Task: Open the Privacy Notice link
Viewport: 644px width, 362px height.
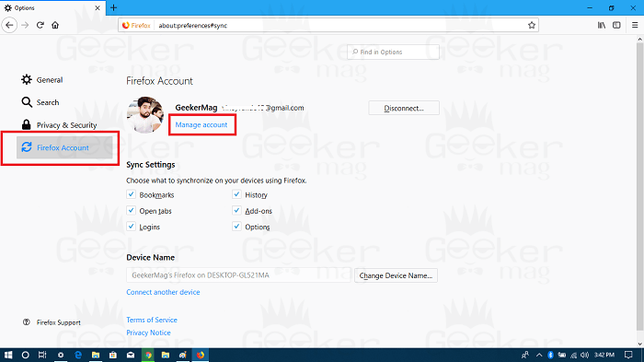Action: pyautogui.click(x=148, y=333)
